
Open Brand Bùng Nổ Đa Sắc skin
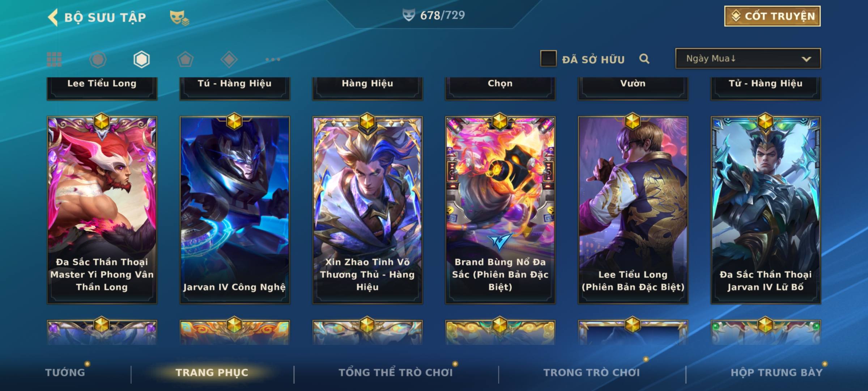(500, 210)
